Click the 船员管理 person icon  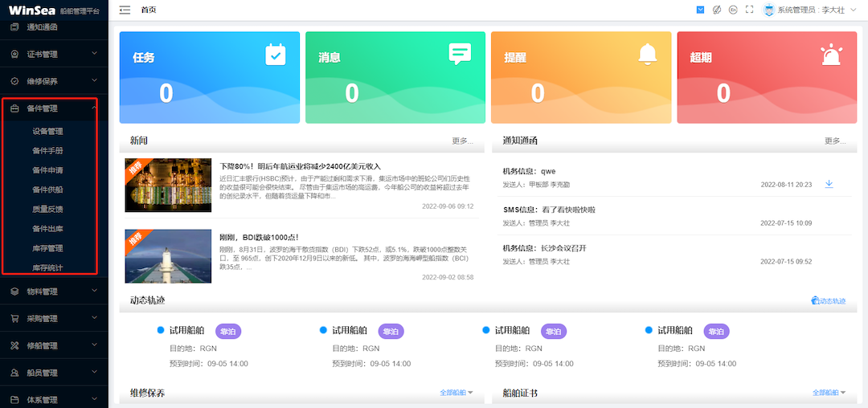[x=15, y=373]
